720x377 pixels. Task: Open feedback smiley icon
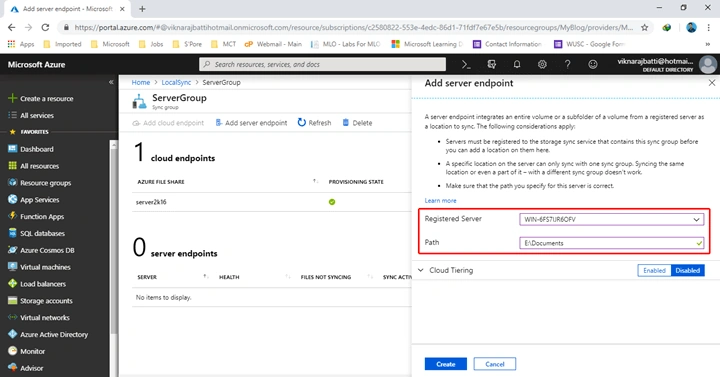593,65
